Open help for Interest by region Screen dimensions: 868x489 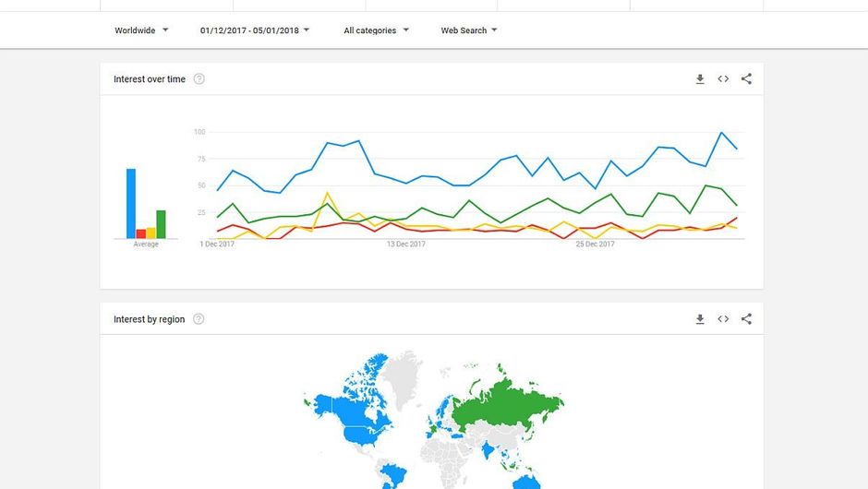(x=199, y=319)
